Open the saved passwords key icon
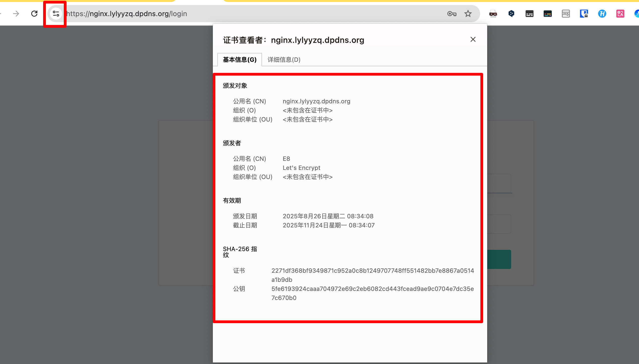This screenshot has height=364, width=639. [x=452, y=14]
